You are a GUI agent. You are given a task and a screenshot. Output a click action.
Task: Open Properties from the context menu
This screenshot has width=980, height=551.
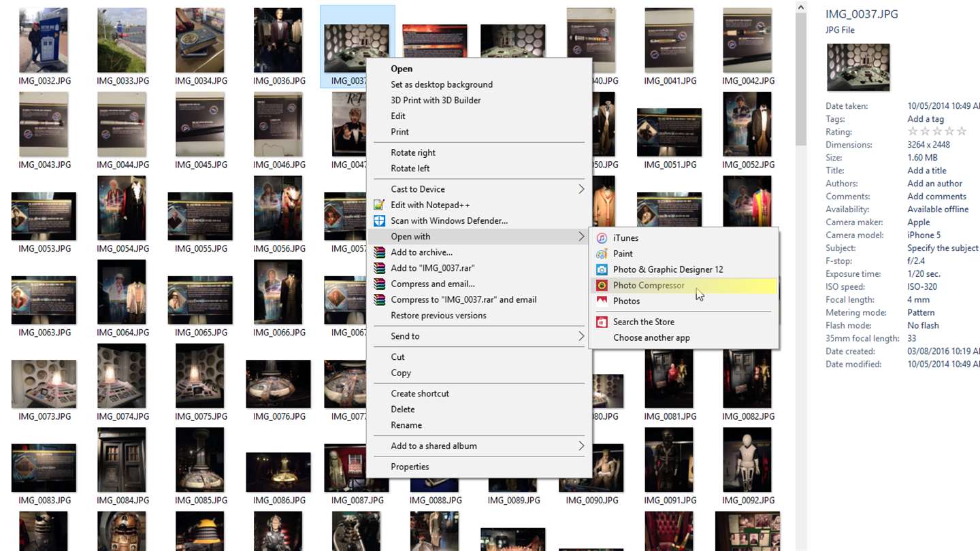(x=410, y=467)
